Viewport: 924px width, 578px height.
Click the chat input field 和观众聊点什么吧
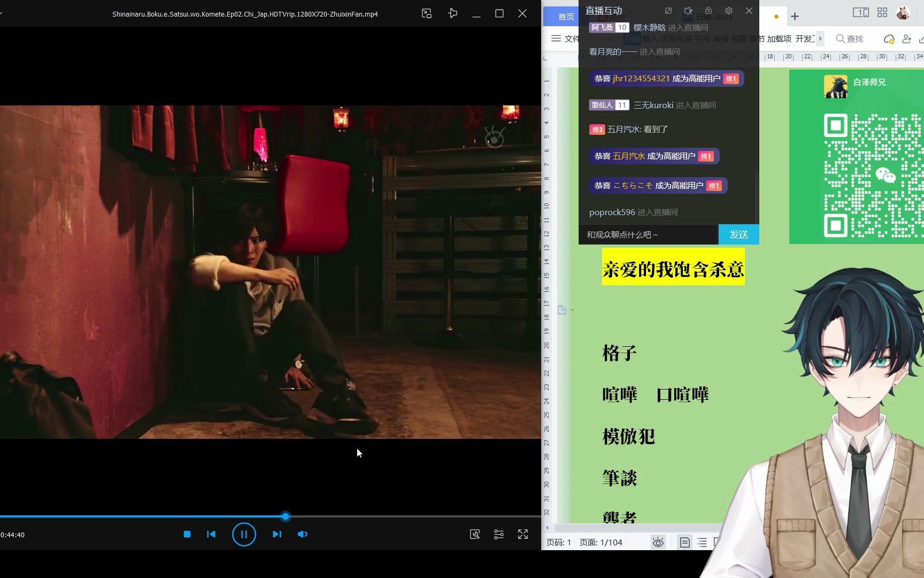[x=648, y=234]
